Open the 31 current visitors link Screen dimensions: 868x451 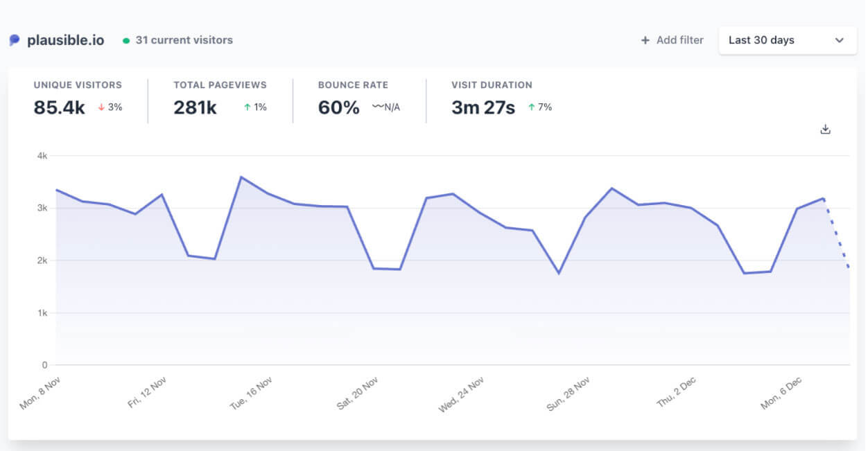(185, 40)
